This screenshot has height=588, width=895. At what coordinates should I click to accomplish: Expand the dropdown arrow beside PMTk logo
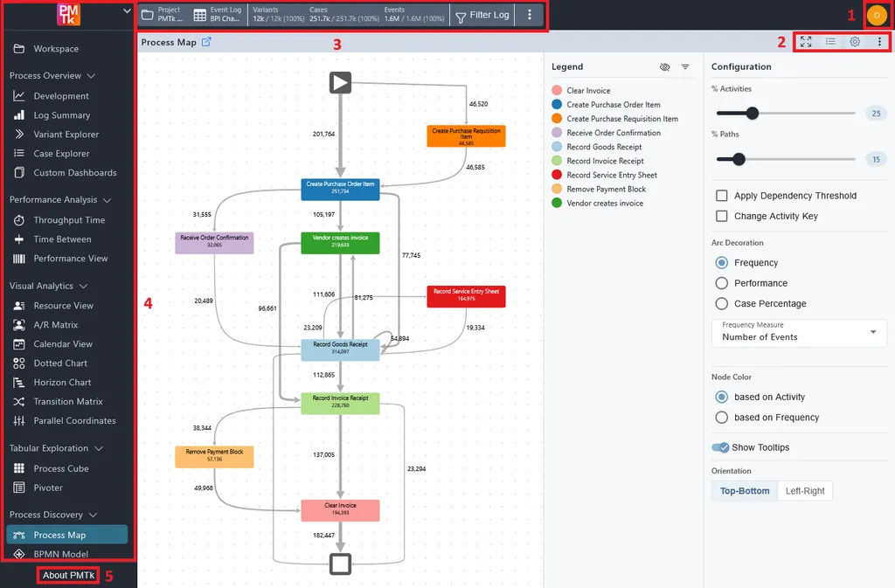127,10
